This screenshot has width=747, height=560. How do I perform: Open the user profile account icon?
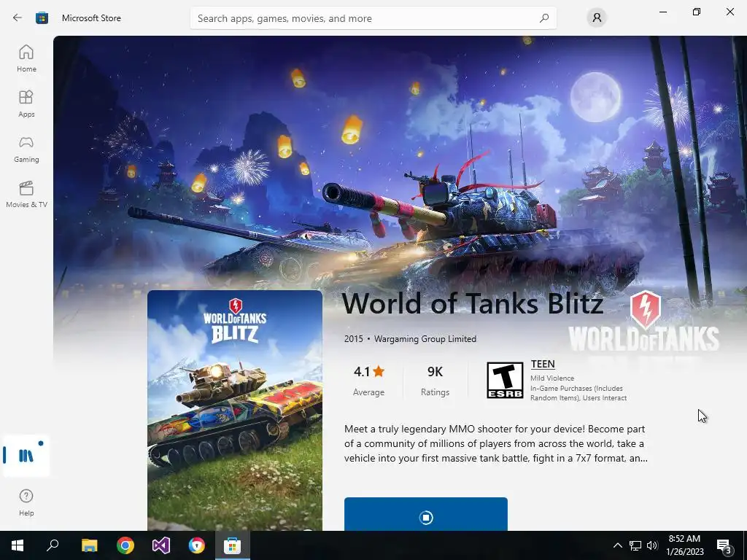[597, 18]
